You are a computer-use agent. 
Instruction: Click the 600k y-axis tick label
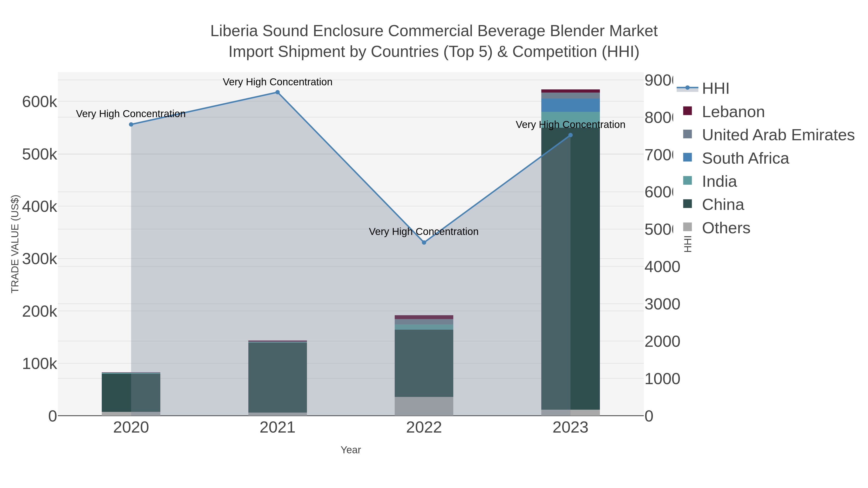click(40, 102)
